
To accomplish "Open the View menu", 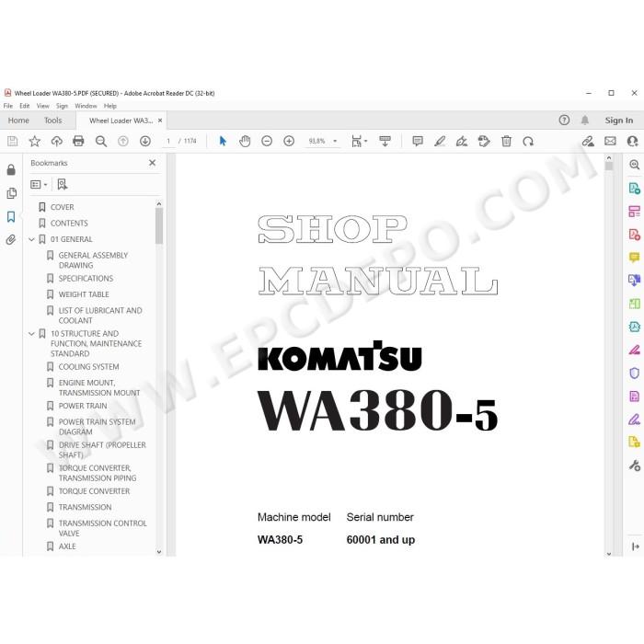I will pyautogui.click(x=42, y=106).
